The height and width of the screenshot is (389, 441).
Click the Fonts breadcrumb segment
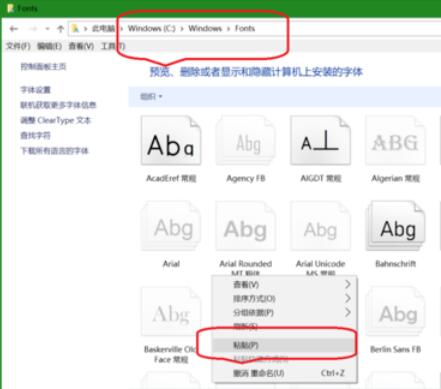tap(245, 28)
